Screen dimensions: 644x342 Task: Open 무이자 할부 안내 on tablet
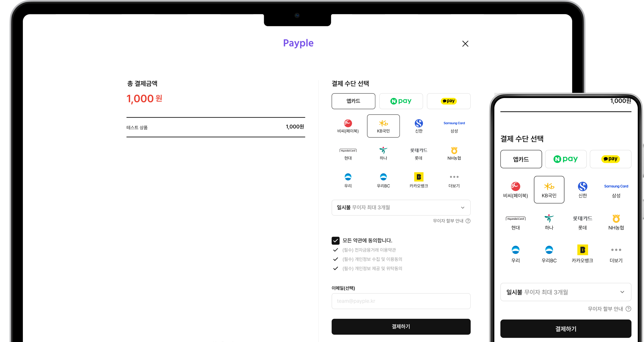(452, 221)
